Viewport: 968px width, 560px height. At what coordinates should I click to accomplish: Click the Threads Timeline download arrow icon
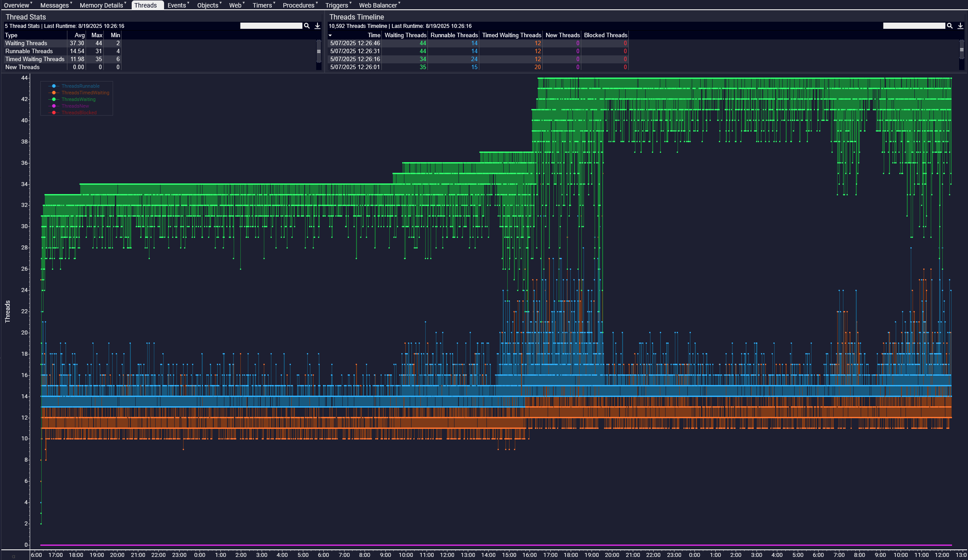pos(960,26)
